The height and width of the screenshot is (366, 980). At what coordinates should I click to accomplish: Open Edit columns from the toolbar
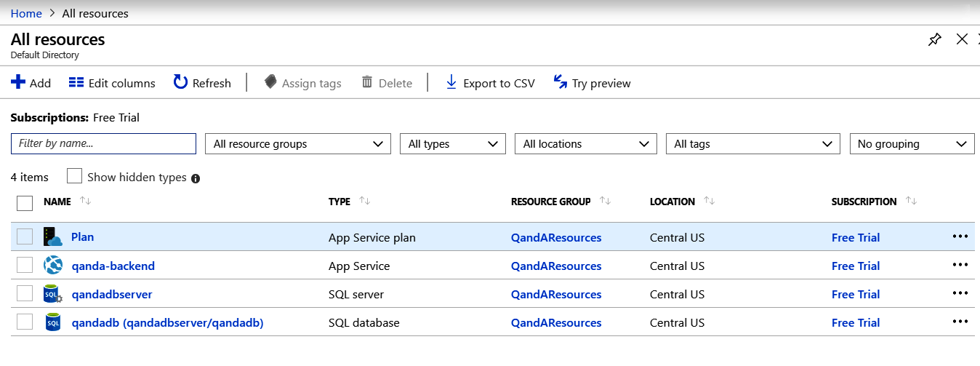(x=112, y=83)
